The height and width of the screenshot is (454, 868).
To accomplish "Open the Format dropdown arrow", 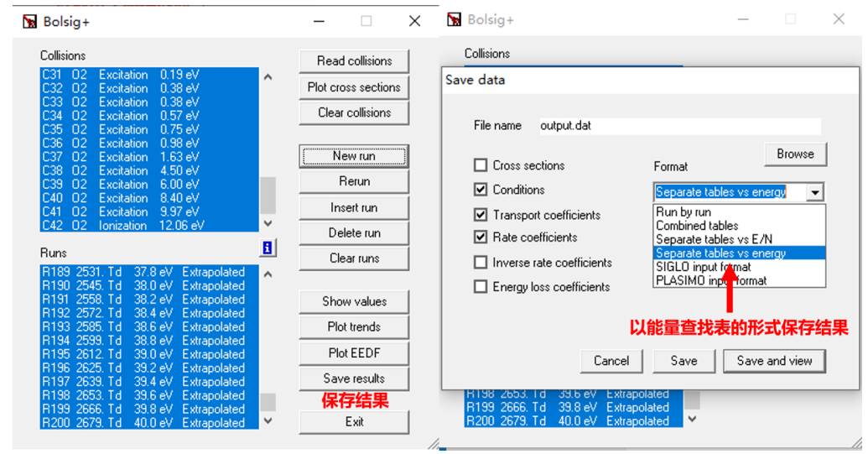I will coord(815,192).
